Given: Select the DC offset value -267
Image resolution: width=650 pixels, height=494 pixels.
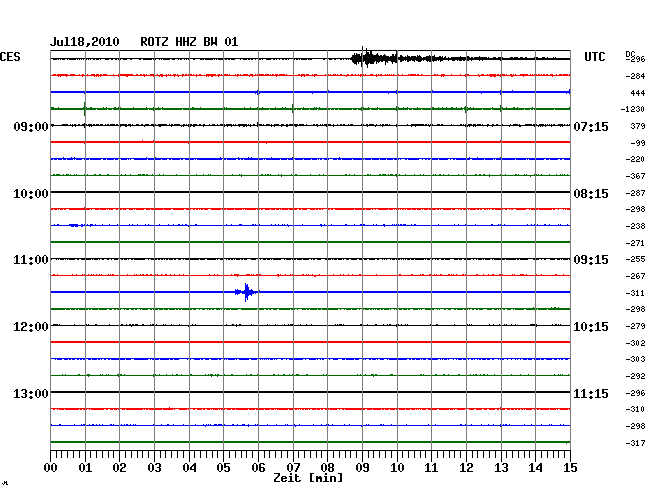Looking at the screenshot, I should pos(635,276).
